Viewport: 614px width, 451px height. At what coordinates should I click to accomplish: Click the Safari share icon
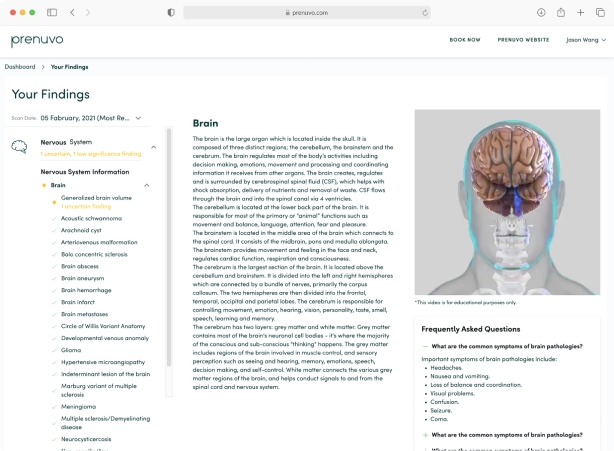click(x=561, y=13)
